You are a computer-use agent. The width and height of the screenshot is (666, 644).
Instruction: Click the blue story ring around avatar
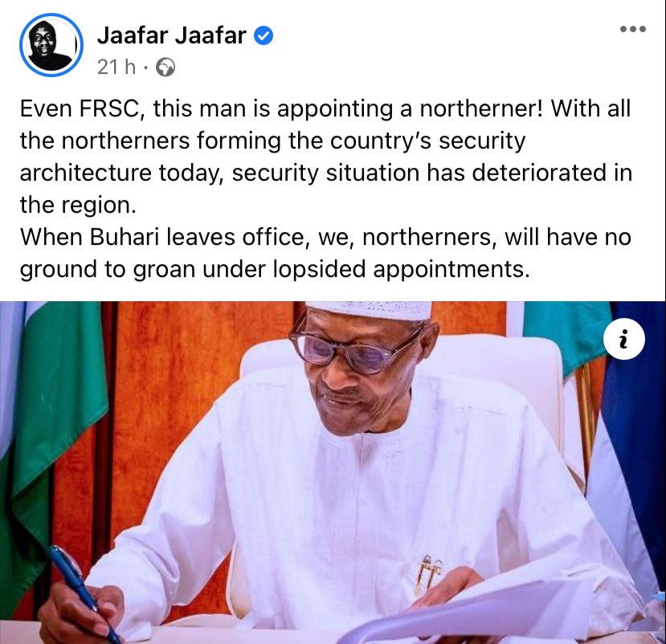tap(51, 45)
